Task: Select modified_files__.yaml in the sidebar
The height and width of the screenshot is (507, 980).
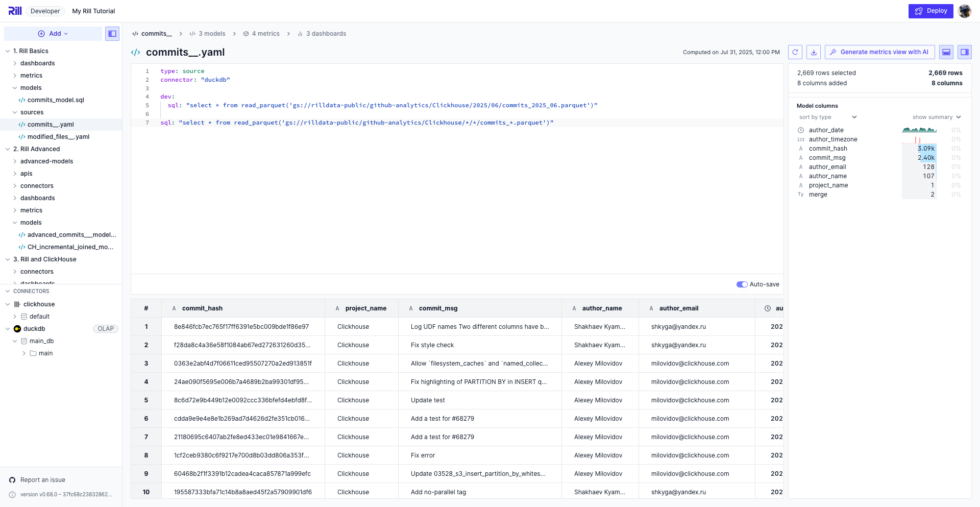Action: (x=59, y=136)
